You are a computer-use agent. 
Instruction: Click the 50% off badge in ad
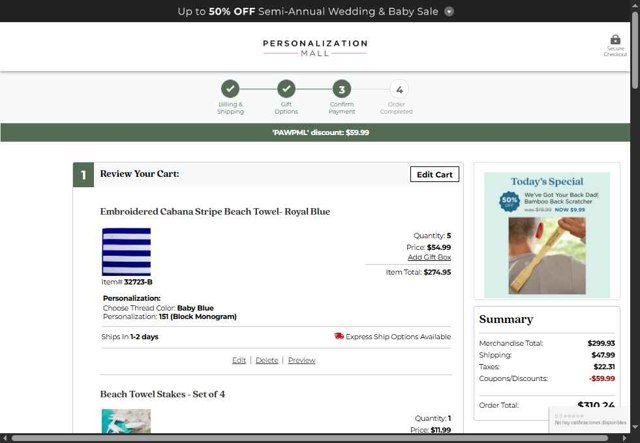tap(509, 201)
